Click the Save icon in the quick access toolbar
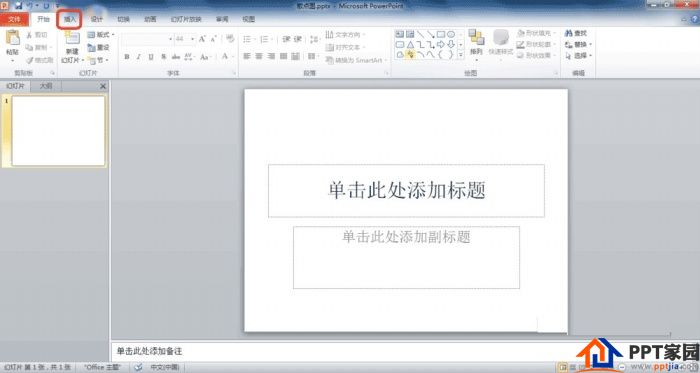Screen dimensions: 700x373 pos(19,6)
